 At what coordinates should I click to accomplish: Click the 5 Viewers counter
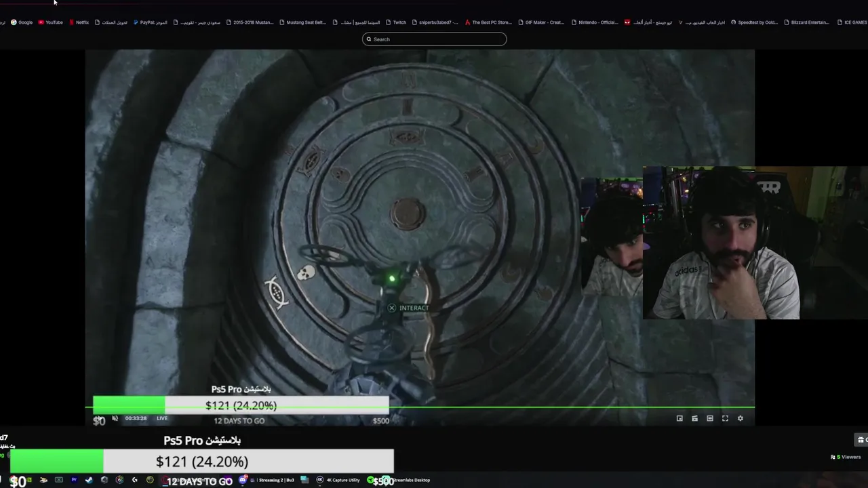pos(846,457)
